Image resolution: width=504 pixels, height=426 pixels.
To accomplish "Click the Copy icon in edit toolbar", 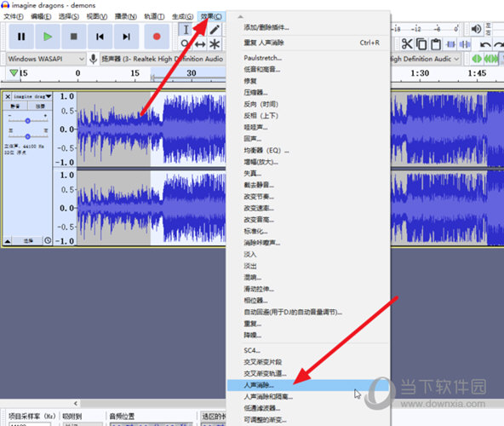I will 421,43.
